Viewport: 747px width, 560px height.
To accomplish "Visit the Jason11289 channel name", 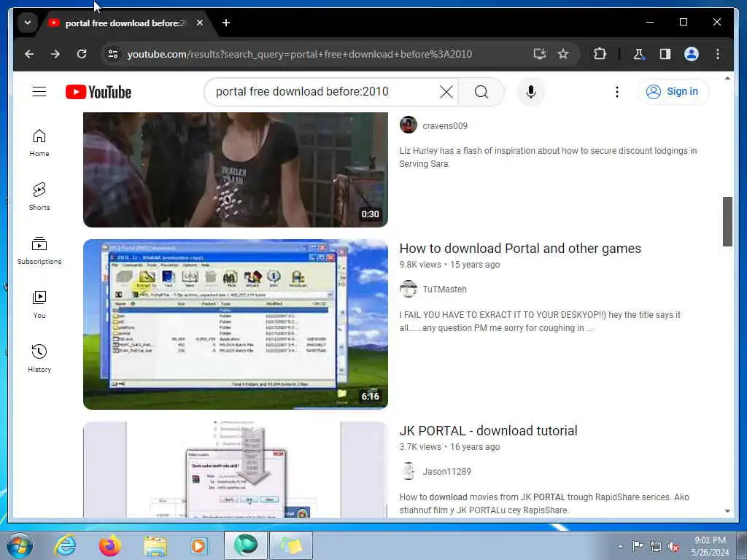I will click(447, 472).
